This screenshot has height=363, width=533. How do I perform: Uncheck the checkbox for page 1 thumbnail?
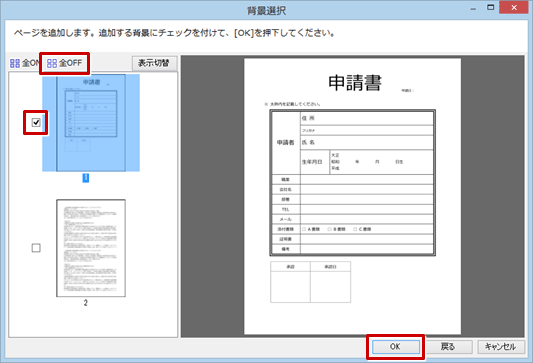tap(36, 122)
